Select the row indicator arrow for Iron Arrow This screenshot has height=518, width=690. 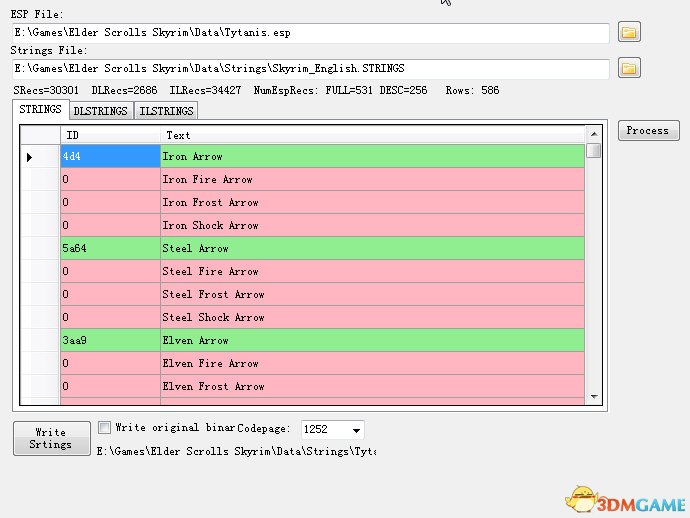coord(29,157)
